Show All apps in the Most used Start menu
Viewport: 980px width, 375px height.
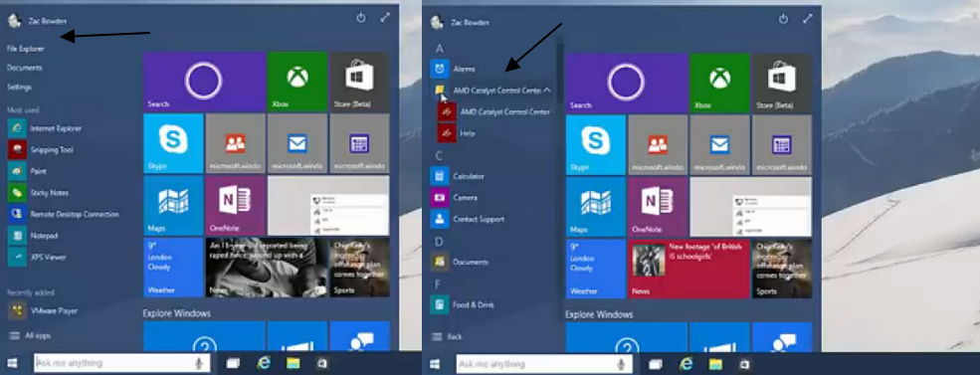click(x=30, y=335)
